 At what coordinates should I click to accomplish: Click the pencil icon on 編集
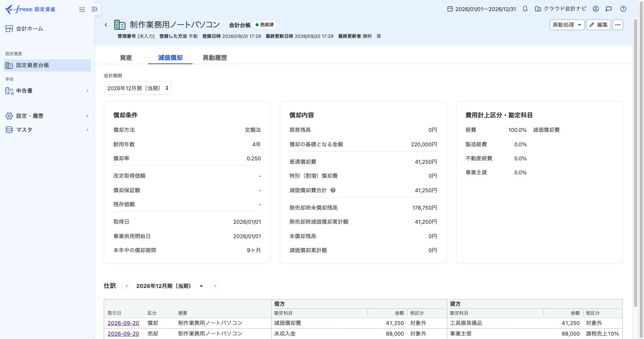click(x=592, y=25)
